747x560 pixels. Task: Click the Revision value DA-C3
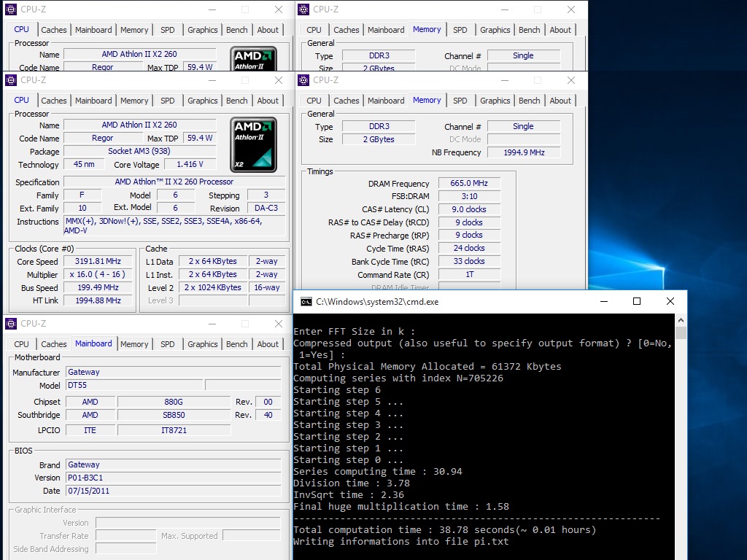click(266, 208)
